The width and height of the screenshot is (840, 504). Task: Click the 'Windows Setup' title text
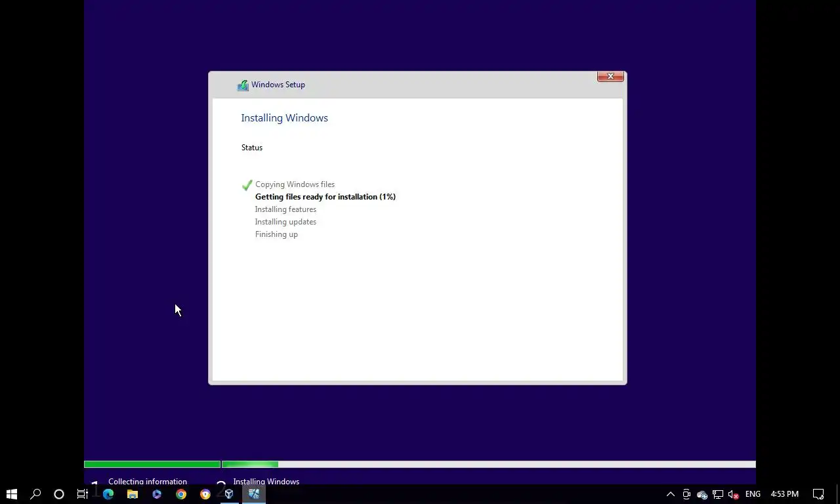coord(278,85)
